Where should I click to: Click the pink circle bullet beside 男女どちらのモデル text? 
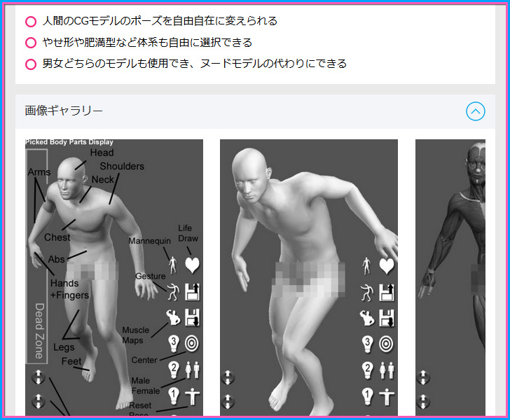(x=31, y=64)
